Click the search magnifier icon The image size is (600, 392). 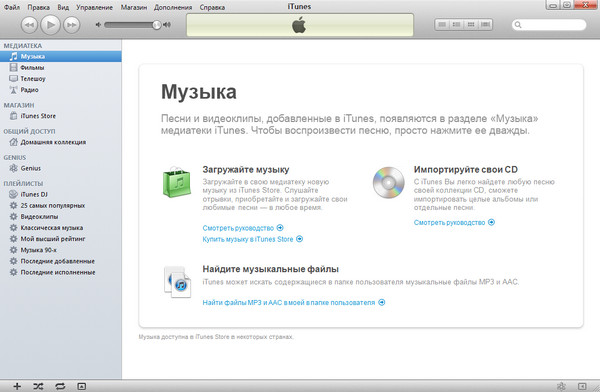[518, 25]
